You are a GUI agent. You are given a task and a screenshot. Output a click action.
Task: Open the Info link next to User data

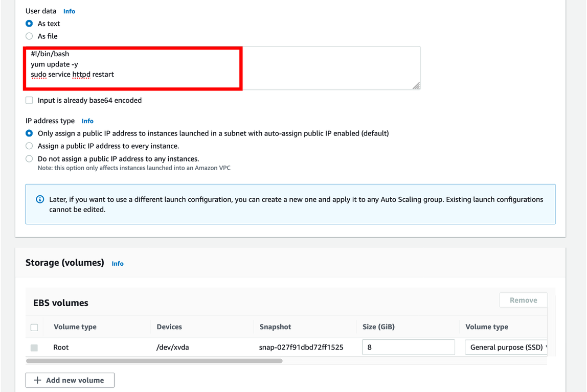pyautogui.click(x=69, y=11)
